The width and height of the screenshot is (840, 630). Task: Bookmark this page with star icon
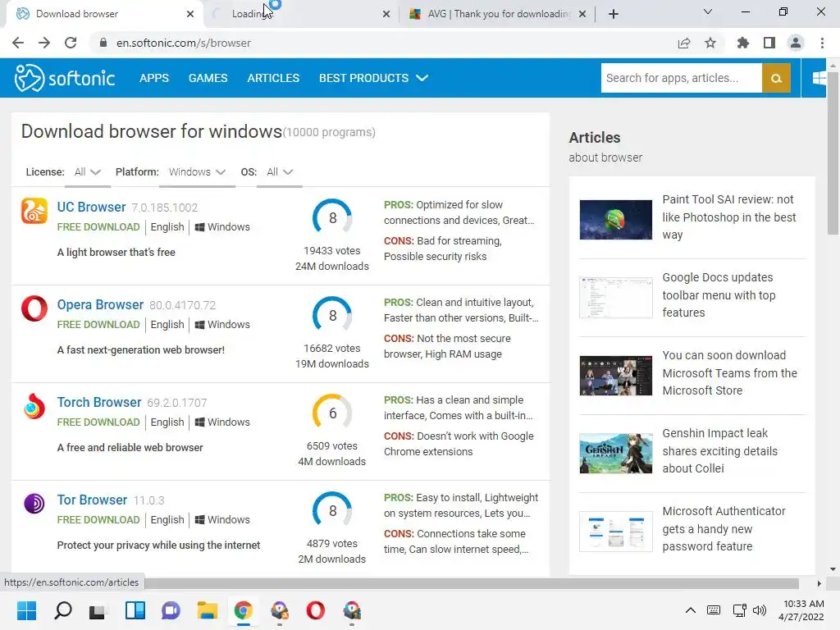point(710,43)
